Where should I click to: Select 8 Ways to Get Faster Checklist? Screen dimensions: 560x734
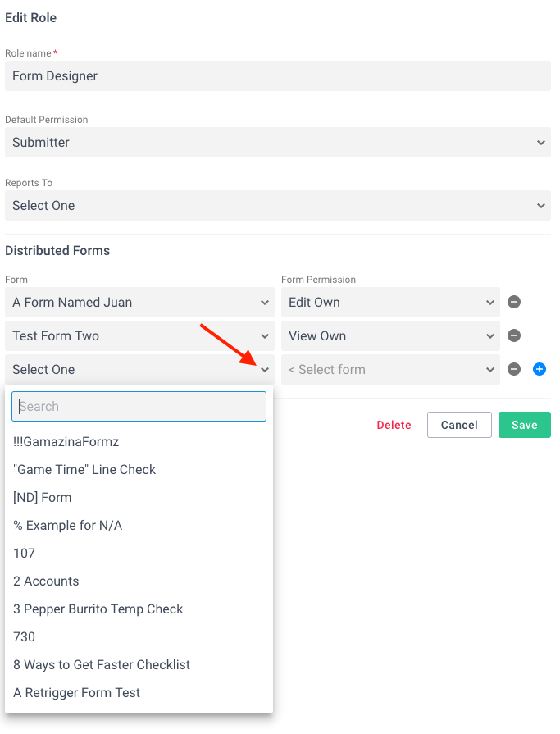(x=139, y=665)
